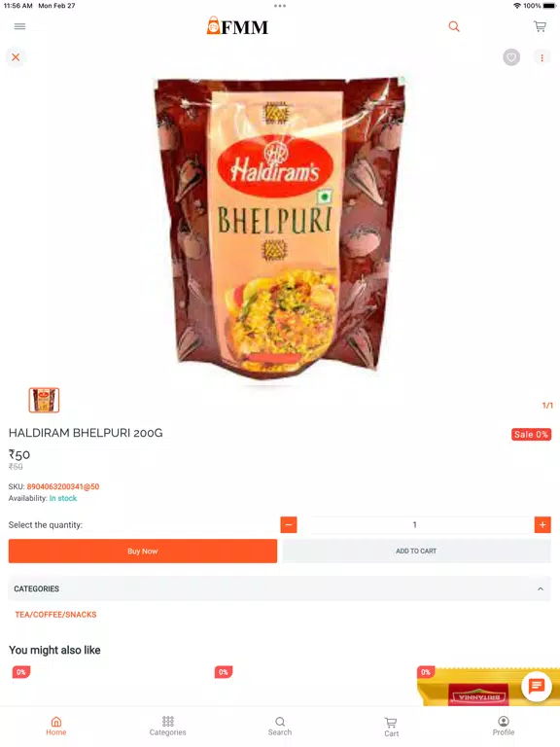This screenshot has height=747, width=560.
Task: Click the FMM logo
Action: [237, 26]
